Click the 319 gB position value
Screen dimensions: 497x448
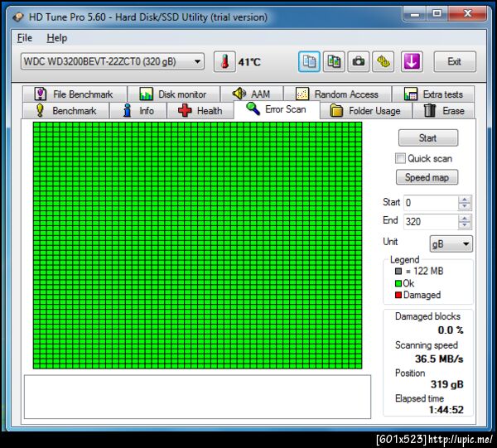pyautogui.click(x=447, y=384)
